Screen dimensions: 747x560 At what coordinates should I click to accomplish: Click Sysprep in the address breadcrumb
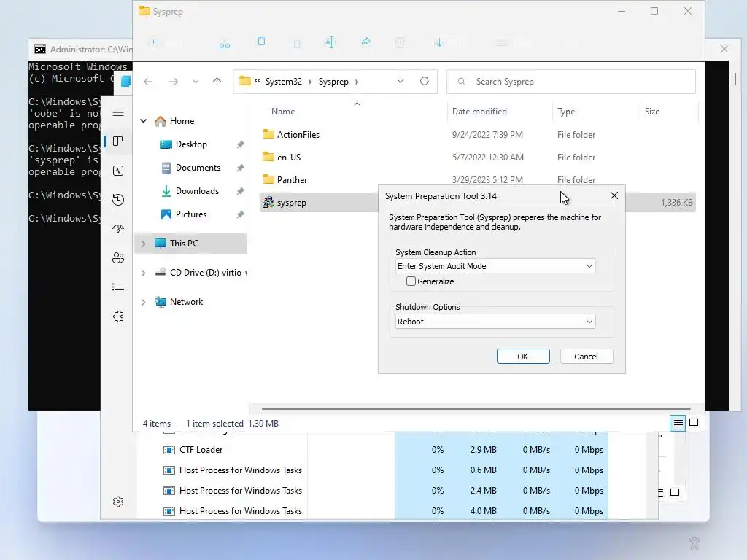coord(333,82)
